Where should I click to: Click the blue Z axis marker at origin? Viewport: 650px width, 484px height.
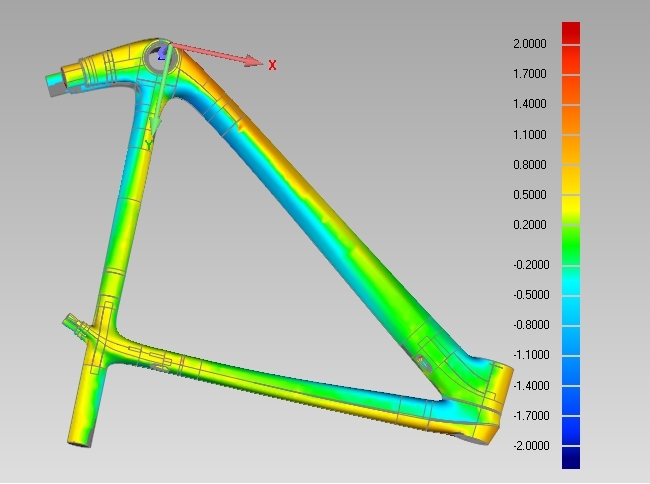coord(162,52)
